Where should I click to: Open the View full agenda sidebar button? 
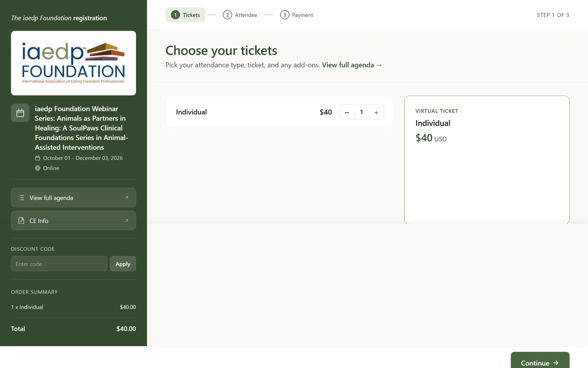(x=73, y=198)
